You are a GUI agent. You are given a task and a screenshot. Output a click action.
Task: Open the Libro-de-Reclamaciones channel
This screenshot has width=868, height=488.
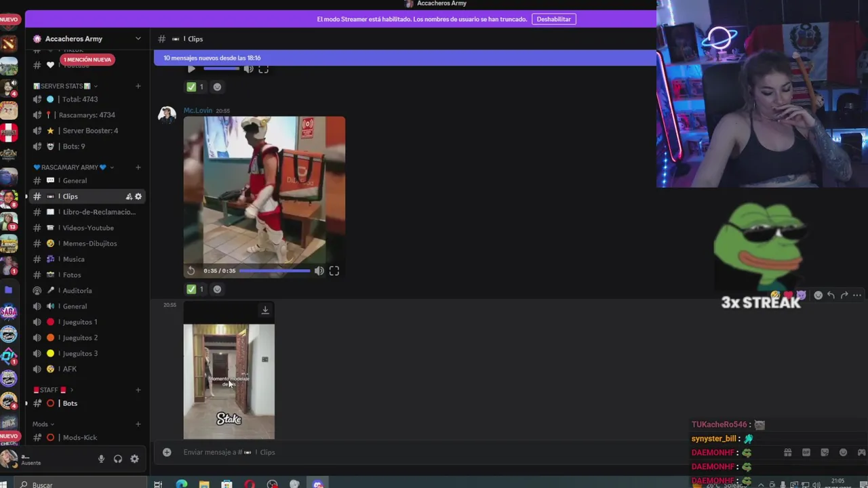(87, 212)
